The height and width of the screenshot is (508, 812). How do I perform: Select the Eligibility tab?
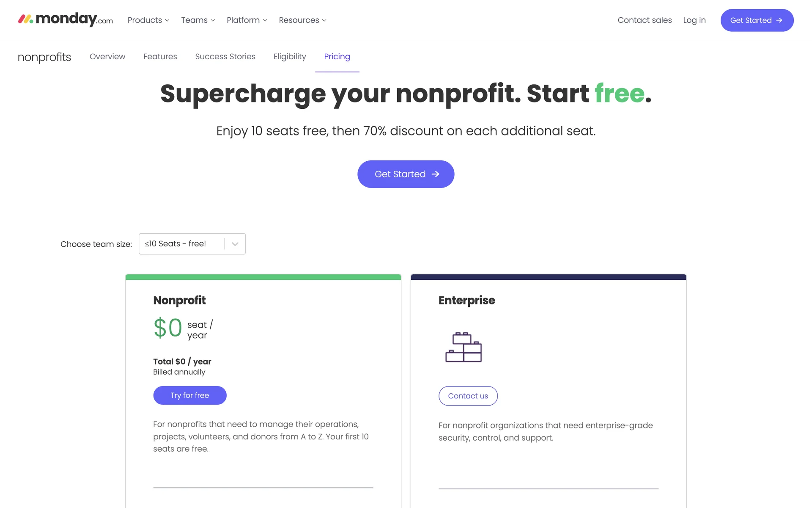pos(290,57)
